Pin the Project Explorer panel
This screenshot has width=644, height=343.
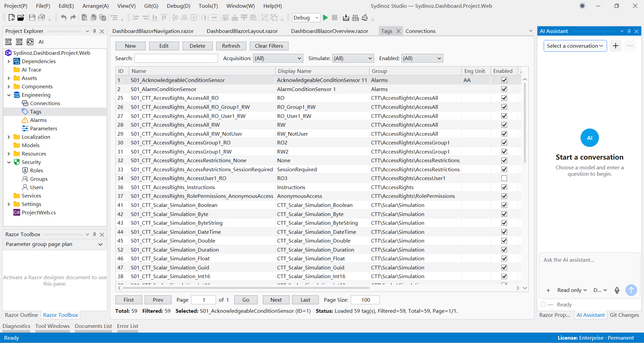click(x=95, y=31)
